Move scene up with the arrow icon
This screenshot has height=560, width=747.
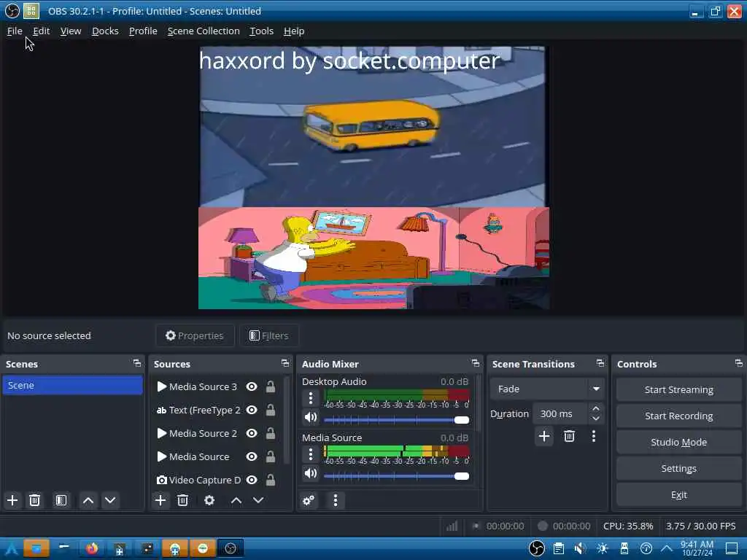click(x=88, y=500)
